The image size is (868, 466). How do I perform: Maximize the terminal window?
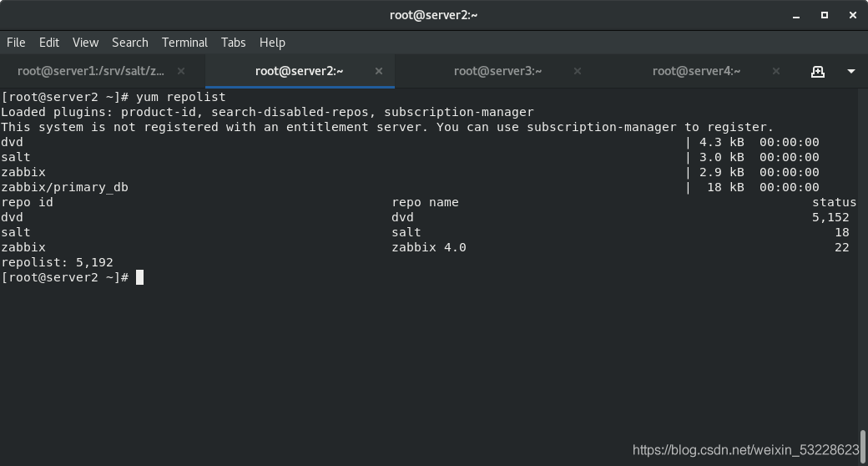point(825,16)
